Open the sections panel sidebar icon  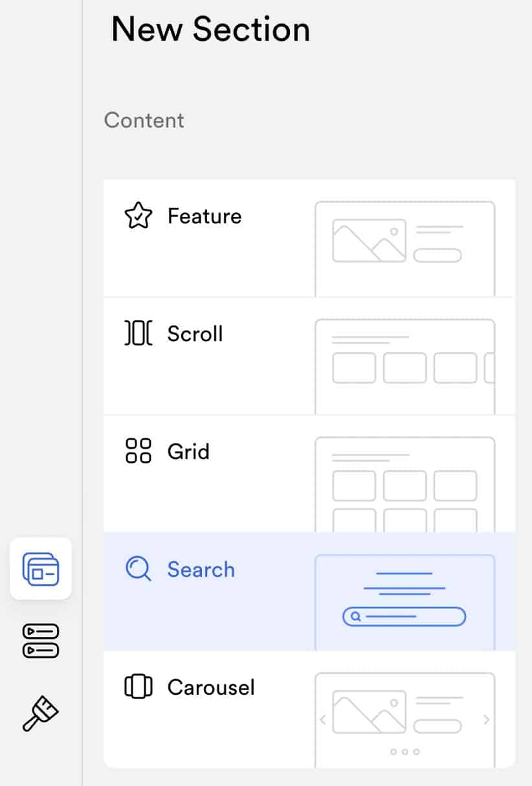[41, 568]
